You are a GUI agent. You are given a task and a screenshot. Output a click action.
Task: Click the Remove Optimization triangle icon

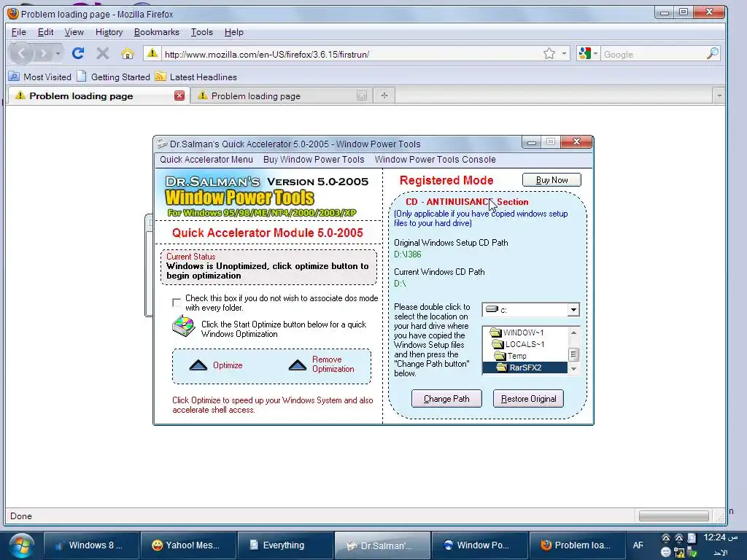pos(298,365)
